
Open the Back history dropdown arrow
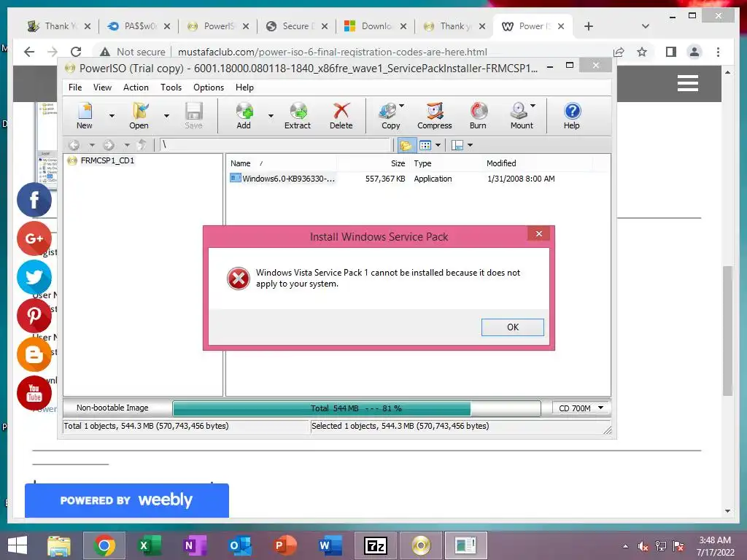point(92,145)
